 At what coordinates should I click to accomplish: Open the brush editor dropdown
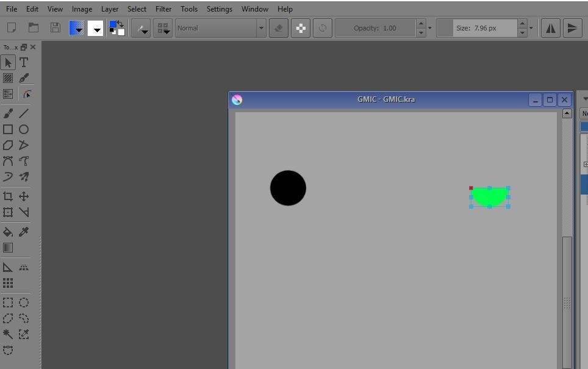(x=141, y=28)
